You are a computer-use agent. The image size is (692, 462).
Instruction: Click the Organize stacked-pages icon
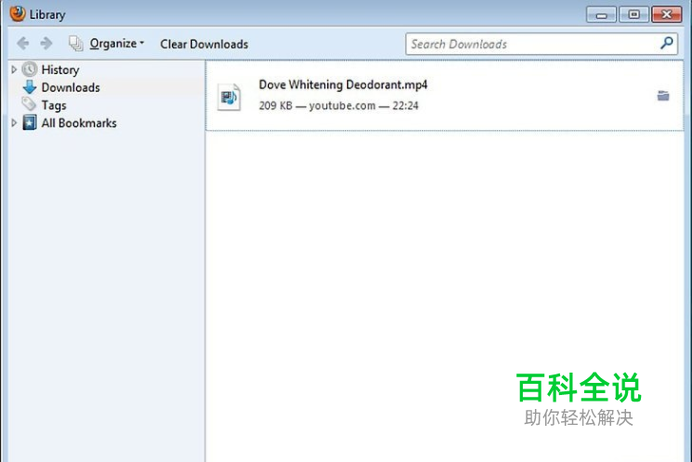pyautogui.click(x=76, y=43)
